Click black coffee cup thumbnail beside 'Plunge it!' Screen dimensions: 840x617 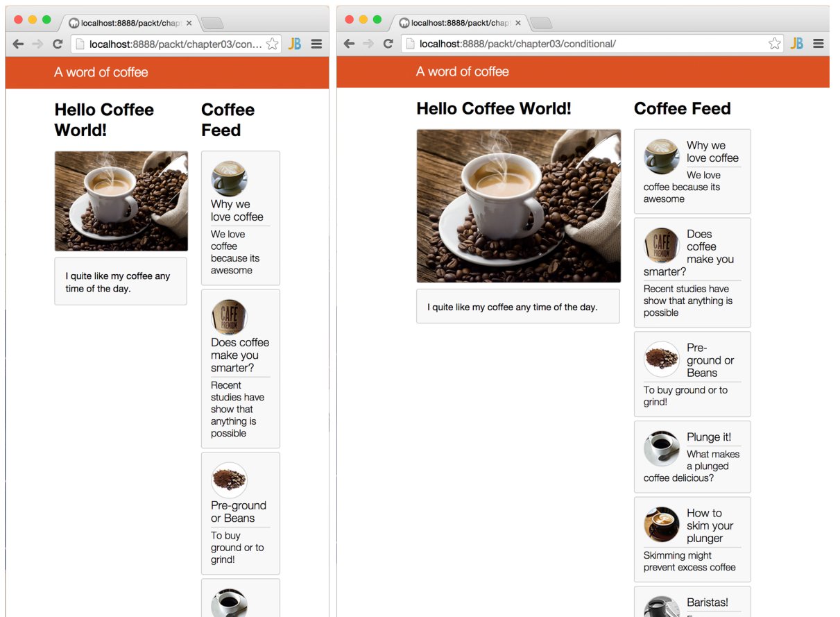click(x=662, y=448)
